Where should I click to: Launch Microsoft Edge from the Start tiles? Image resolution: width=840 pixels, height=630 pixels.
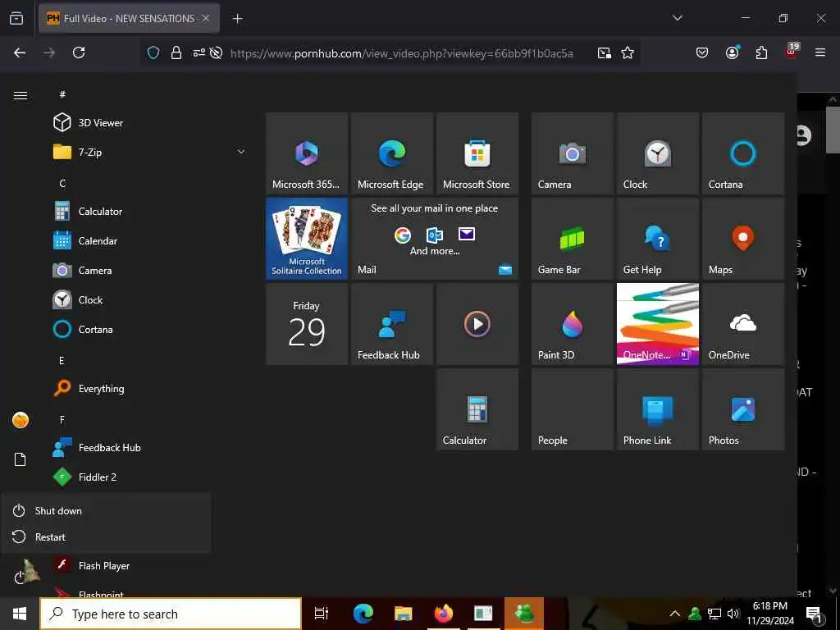(391, 153)
